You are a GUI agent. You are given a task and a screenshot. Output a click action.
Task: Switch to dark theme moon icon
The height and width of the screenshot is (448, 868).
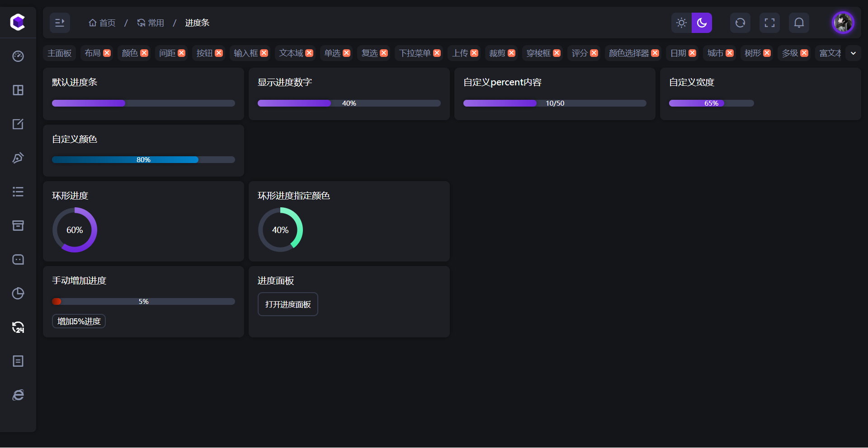tap(702, 23)
